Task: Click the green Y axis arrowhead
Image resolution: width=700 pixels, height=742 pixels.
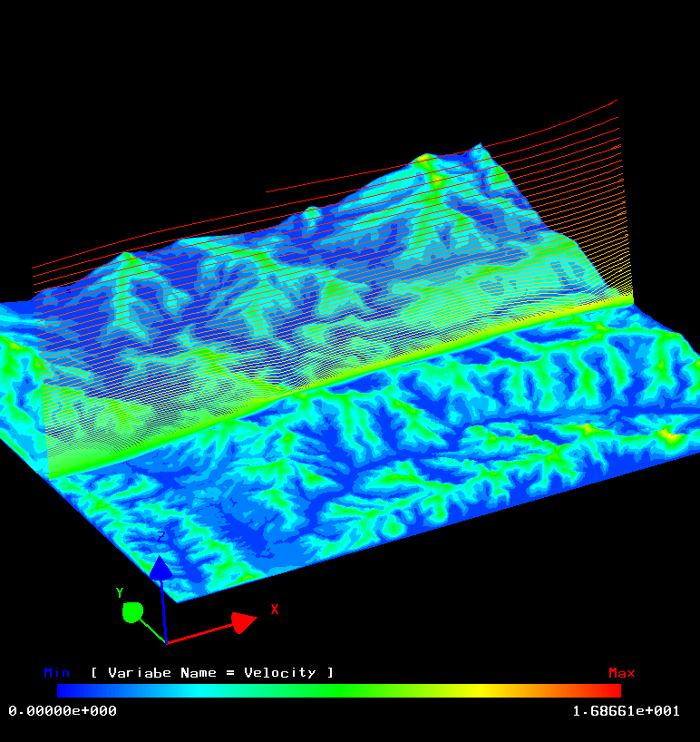Action: [x=132, y=612]
